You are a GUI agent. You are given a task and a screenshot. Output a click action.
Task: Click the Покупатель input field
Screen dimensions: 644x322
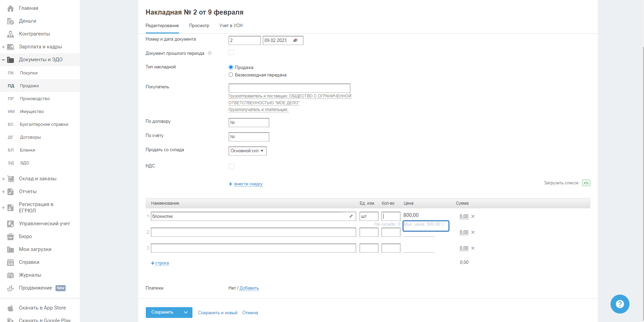point(289,88)
